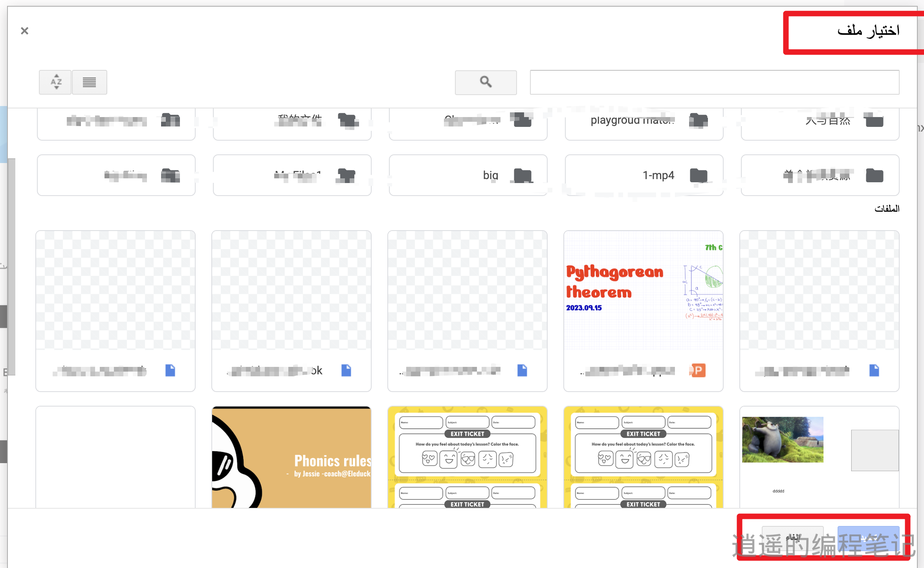Select the first Exit Ticket thumbnail
Viewport: 924px width, 568px height.
467,458
